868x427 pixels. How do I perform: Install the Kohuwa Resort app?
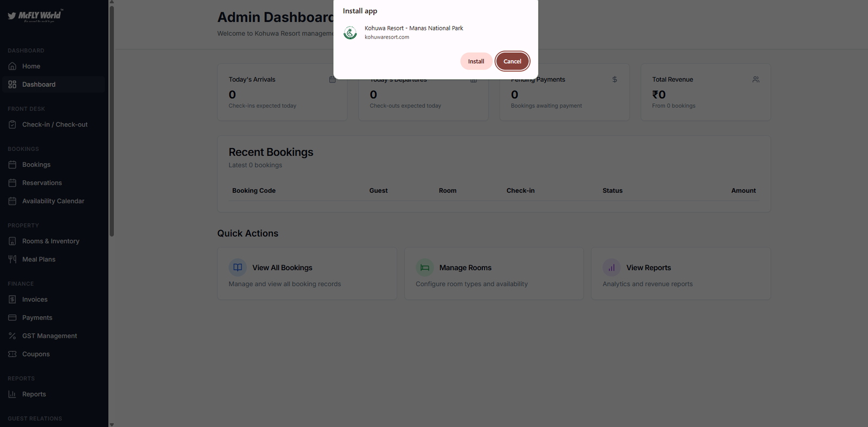476,61
